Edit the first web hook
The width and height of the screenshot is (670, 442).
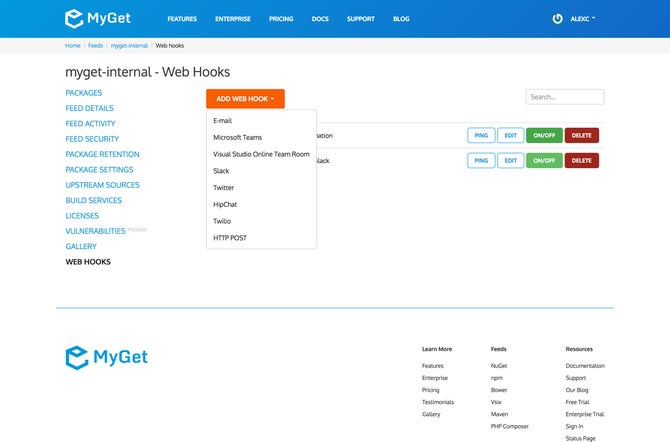511,135
